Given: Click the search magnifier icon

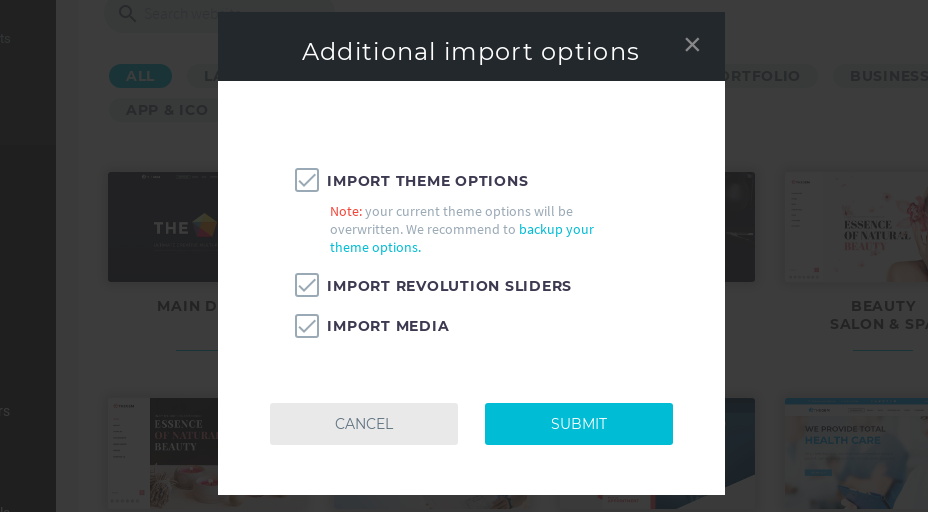Looking at the screenshot, I should tap(127, 13).
